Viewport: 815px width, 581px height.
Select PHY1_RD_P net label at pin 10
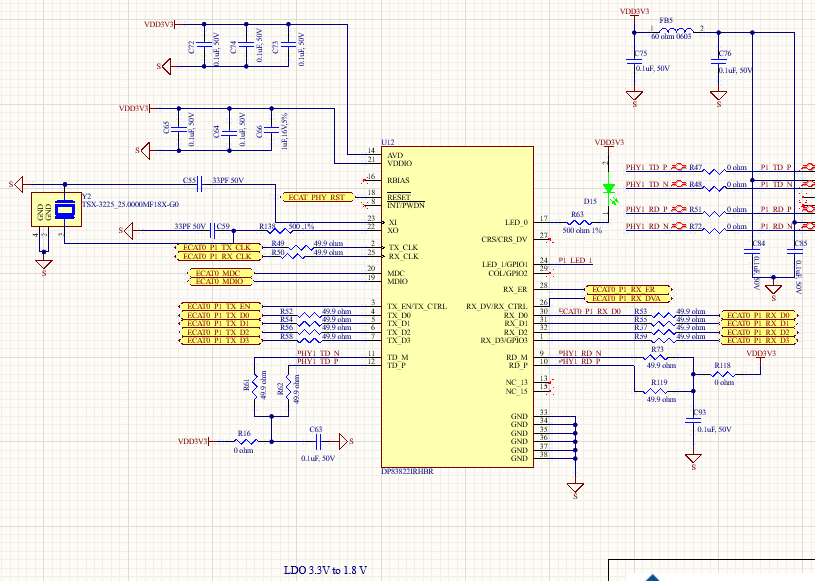580,361
